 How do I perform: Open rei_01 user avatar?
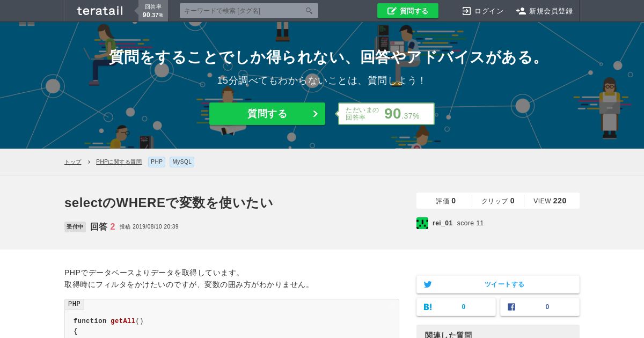(x=422, y=223)
